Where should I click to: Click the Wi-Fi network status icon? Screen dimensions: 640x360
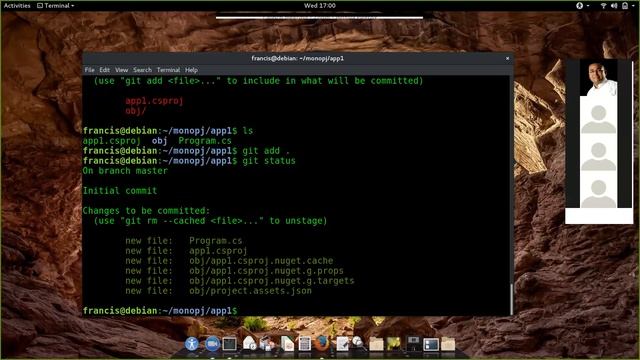coord(603,6)
